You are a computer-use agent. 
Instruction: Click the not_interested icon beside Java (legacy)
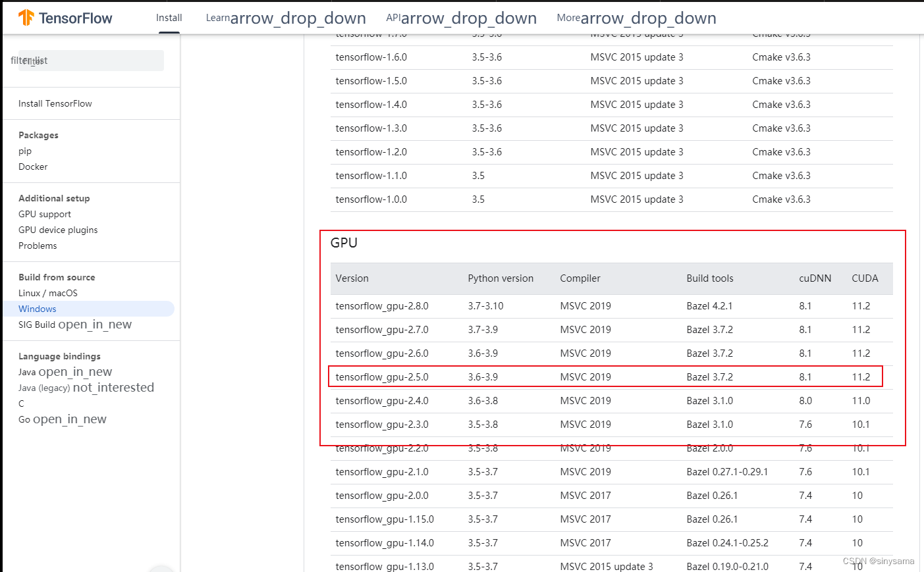coord(113,388)
